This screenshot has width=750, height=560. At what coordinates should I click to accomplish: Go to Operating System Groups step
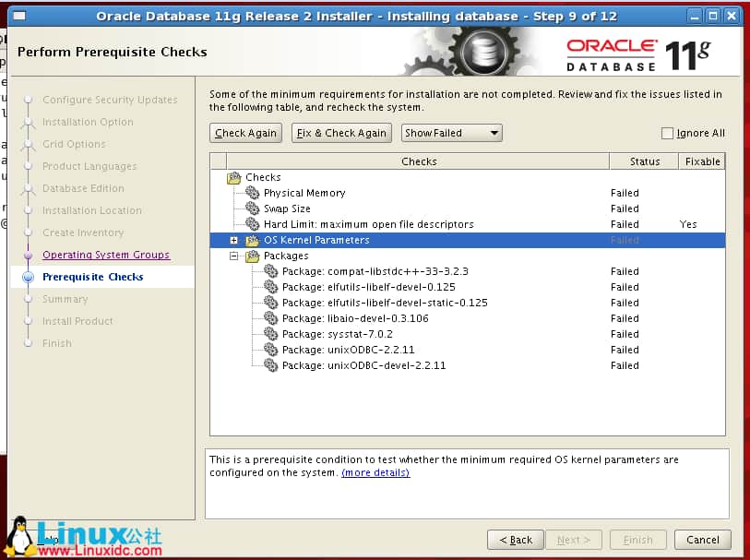pos(106,255)
